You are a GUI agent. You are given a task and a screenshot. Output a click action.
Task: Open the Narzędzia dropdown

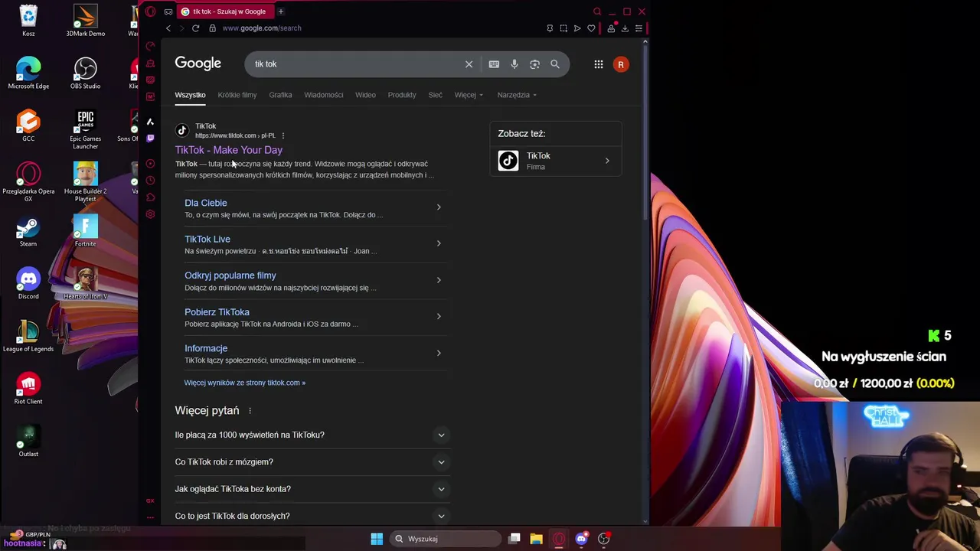pyautogui.click(x=517, y=95)
